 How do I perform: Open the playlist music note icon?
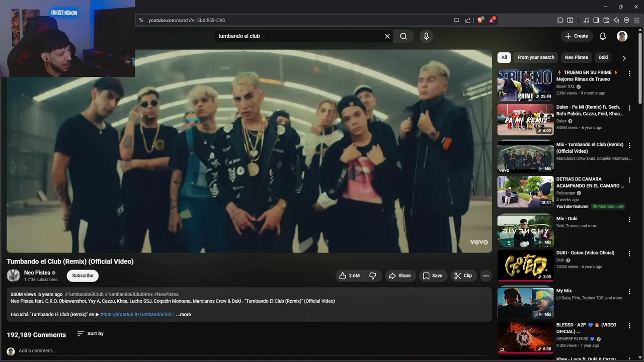tap(586, 20)
